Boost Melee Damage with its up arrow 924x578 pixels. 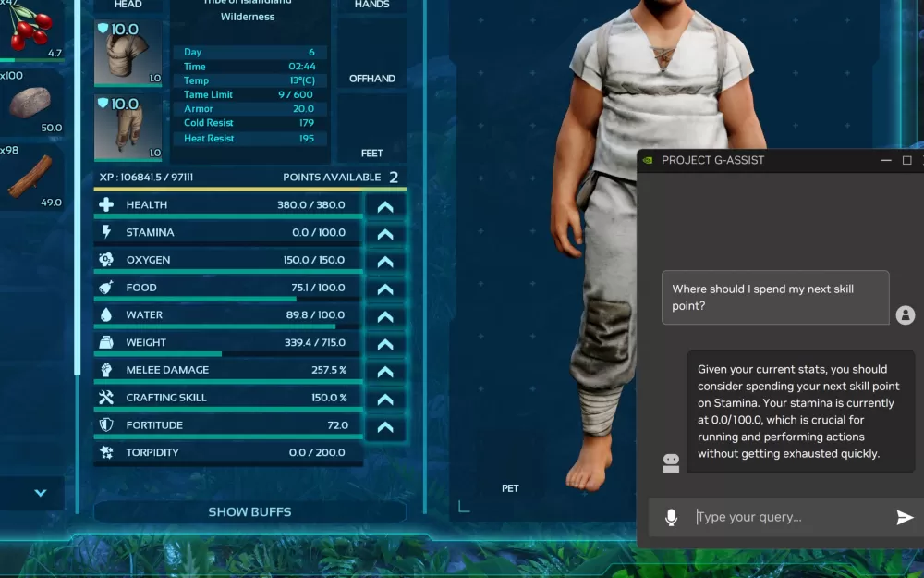385,372
